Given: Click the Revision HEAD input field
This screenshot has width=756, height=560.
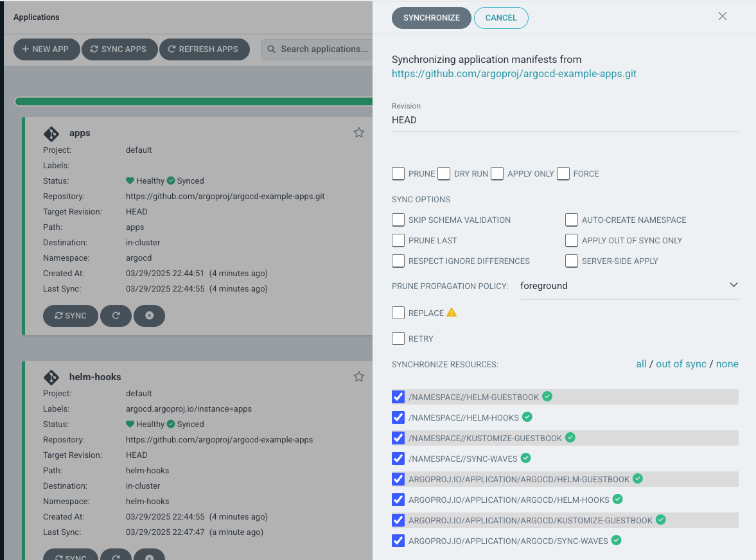Looking at the screenshot, I should tap(565, 120).
